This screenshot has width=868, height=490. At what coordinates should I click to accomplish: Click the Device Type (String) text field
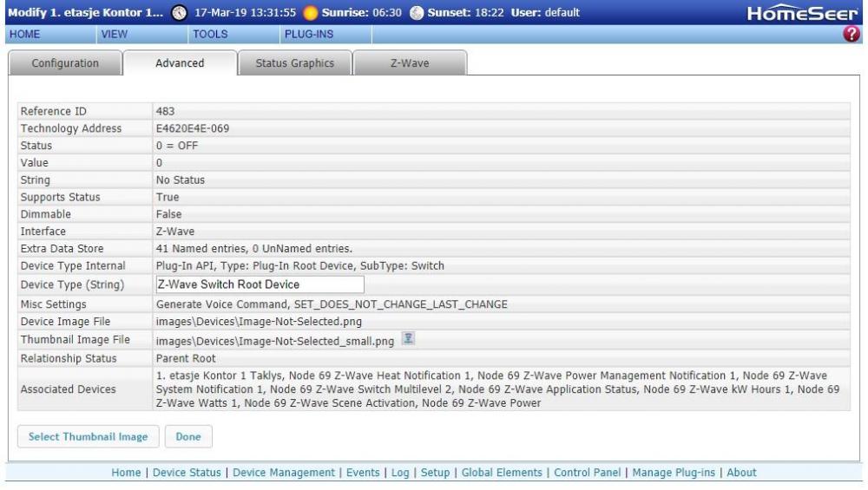pyautogui.click(x=258, y=284)
